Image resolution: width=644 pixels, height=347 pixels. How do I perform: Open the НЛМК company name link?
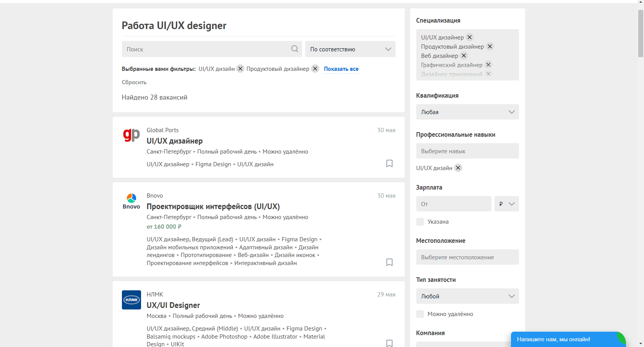155,295
